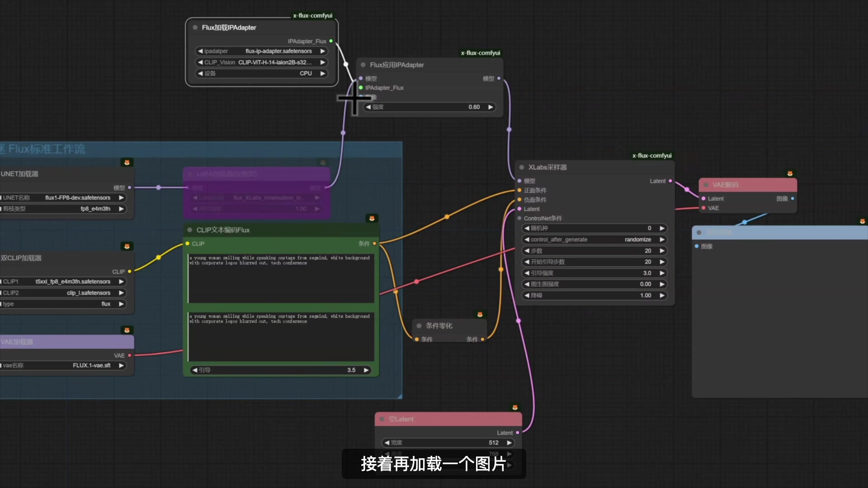Collapse the Flux应用IPAdapter node via title dot
This screenshot has height=488, width=868.
363,65
